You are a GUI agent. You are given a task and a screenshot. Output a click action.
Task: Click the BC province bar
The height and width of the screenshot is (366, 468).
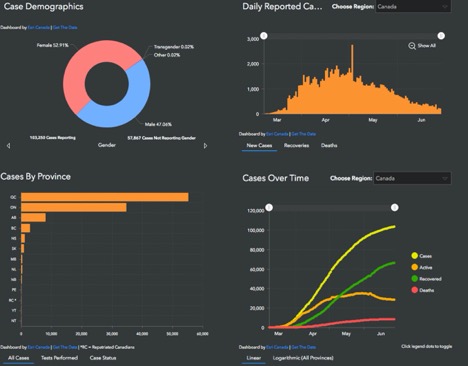(25, 228)
